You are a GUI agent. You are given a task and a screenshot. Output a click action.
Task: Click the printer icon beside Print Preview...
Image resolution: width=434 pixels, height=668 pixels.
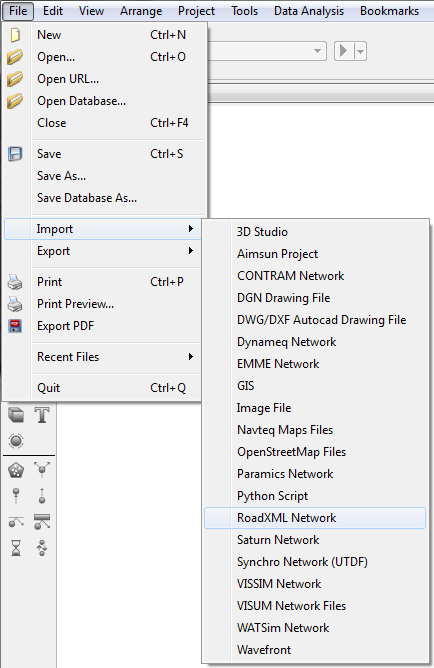coord(15,304)
